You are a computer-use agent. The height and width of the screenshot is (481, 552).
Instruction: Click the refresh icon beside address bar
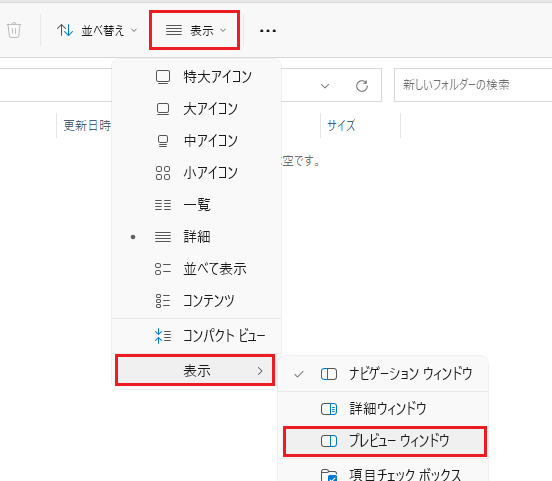tap(362, 86)
